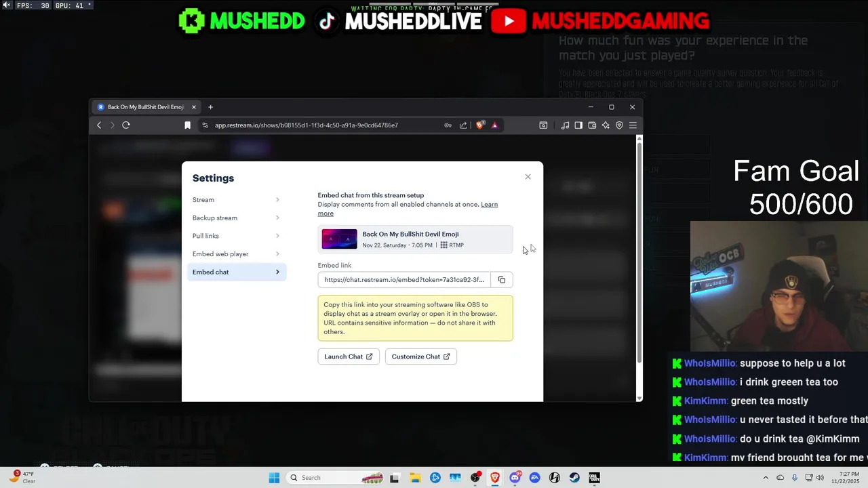Open saved passwords key icon in address bar
Viewport: 868px width, 488px height.
tap(448, 125)
